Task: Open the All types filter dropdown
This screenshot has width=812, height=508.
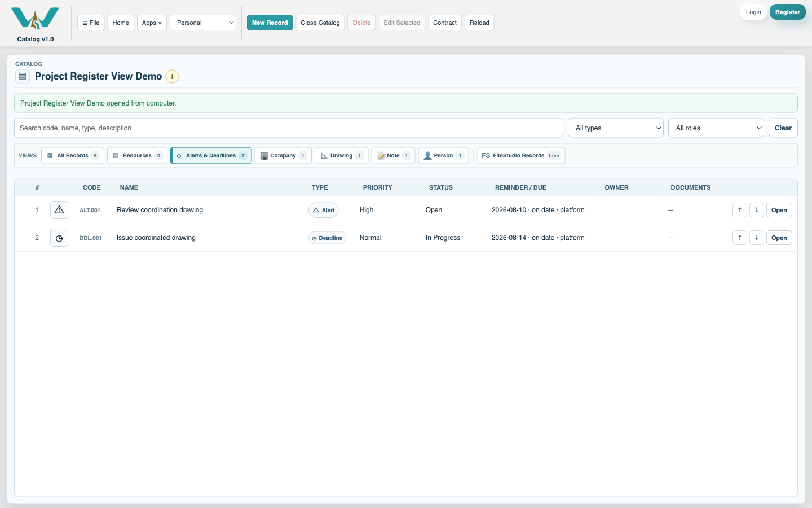Action: click(616, 128)
